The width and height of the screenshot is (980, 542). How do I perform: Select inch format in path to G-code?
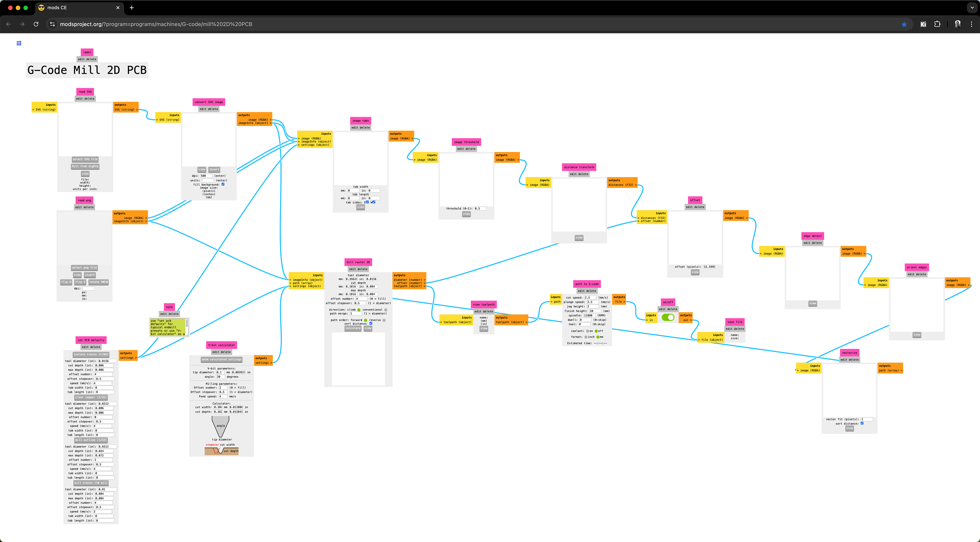(x=586, y=337)
